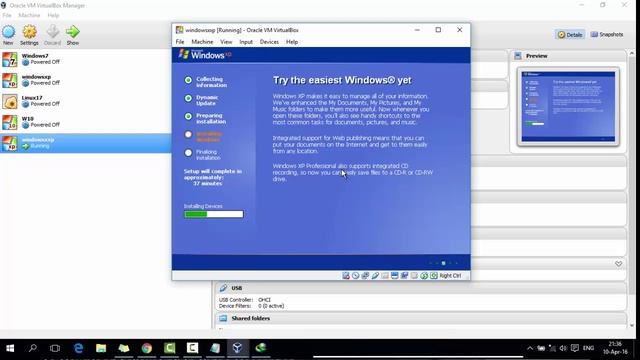Click the hard disk activity status icon
Image resolution: width=640 pixels, height=360 pixels.
coord(346,276)
